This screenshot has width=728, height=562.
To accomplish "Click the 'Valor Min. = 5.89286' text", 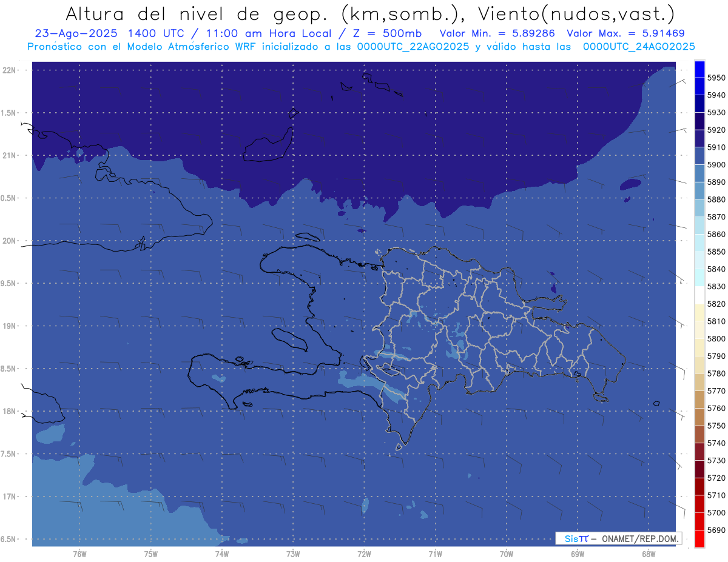I will [x=497, y=33].
